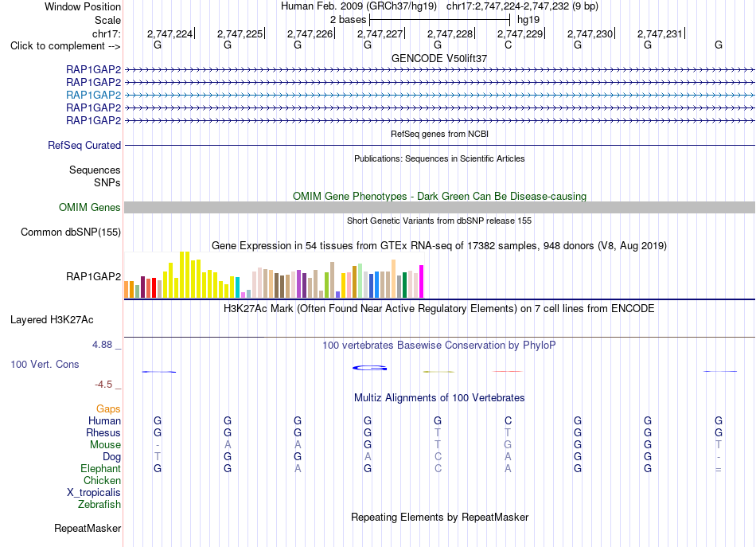756x547 pixels.
Task: Open the 100 Vert. Cons track label
Action: [45, 364]
